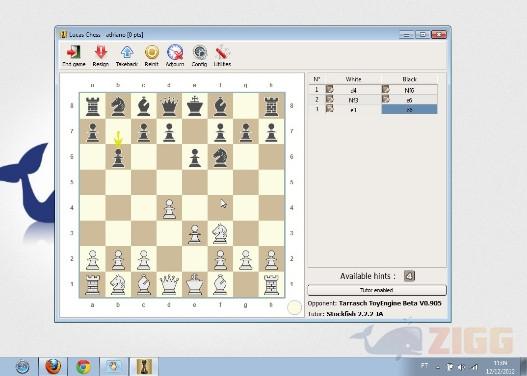This screenshot has width=527, height=376.
Task: Click the highlighted Black move cell in row 3
Action: 409,109
